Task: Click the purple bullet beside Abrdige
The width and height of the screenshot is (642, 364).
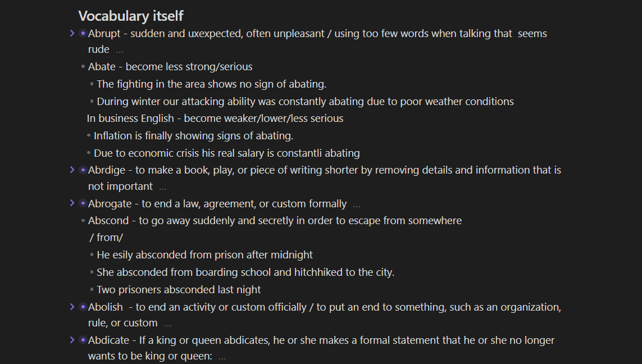Action: pos(83,170)
